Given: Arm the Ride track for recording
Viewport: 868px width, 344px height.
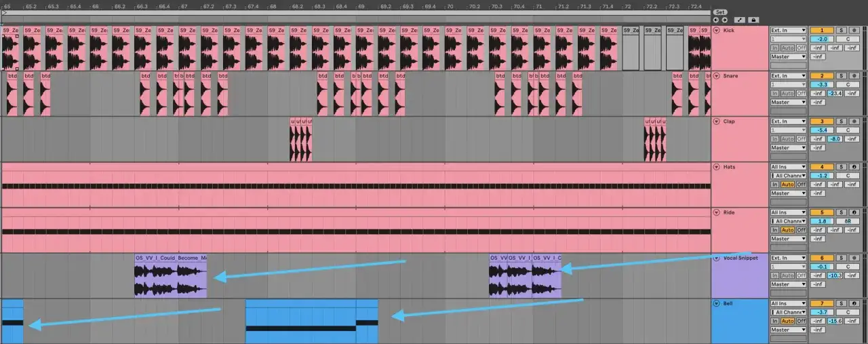Looking at the screenshot, I should [854, 212].
